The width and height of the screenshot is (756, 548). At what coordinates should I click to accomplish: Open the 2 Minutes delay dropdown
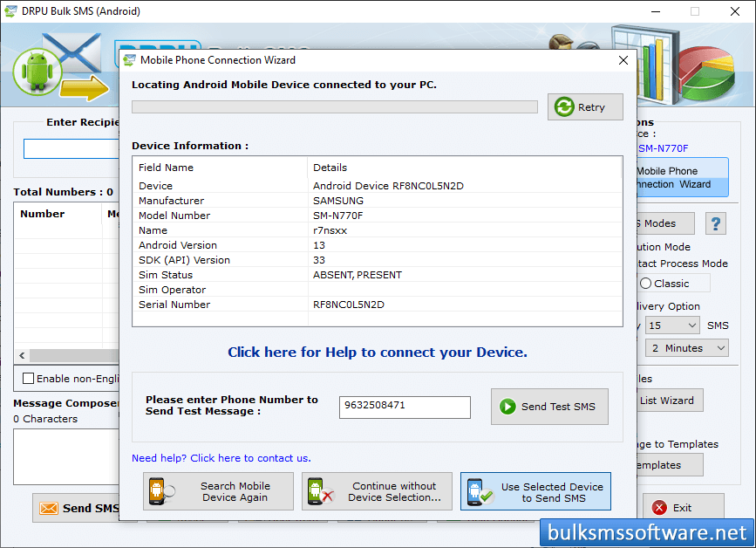[687, 348]
